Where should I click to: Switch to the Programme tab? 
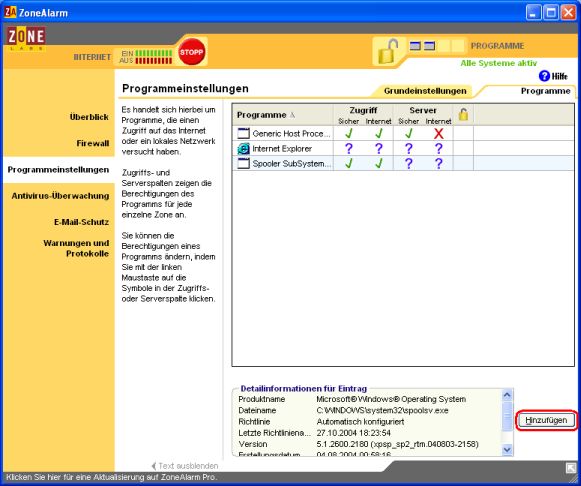[545, 91]
